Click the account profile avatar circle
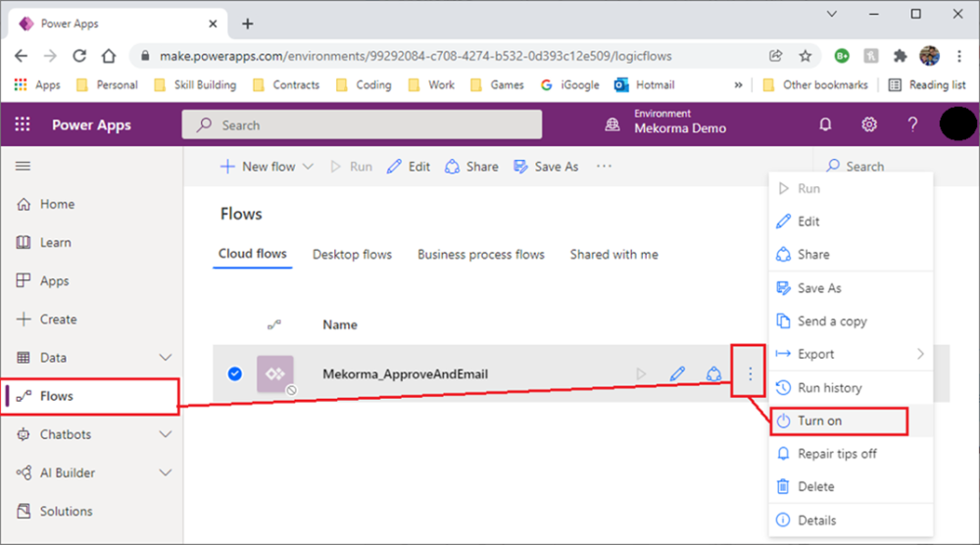980x545 pixels. 956,124
